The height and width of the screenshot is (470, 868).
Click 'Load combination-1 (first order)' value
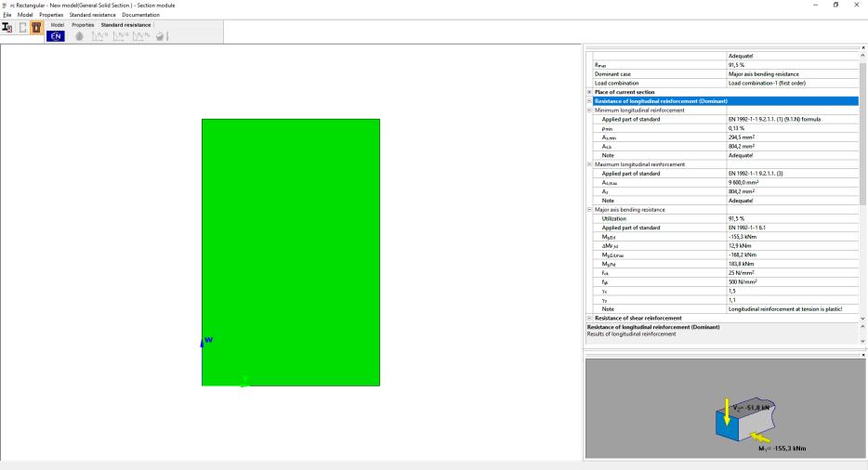pos(767,83)
